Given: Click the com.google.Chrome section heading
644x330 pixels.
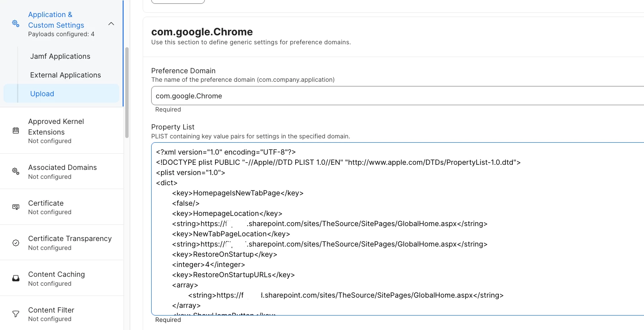Looking at the screenshot, I should [x=202, y=32].
